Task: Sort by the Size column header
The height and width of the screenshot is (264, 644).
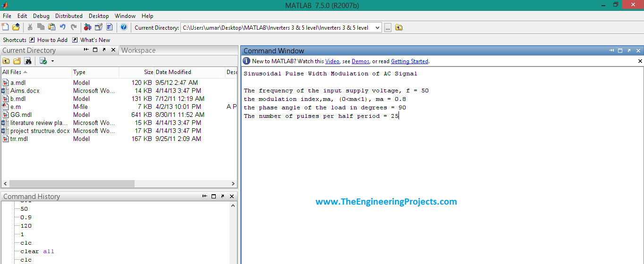Action: pos(136,72)
